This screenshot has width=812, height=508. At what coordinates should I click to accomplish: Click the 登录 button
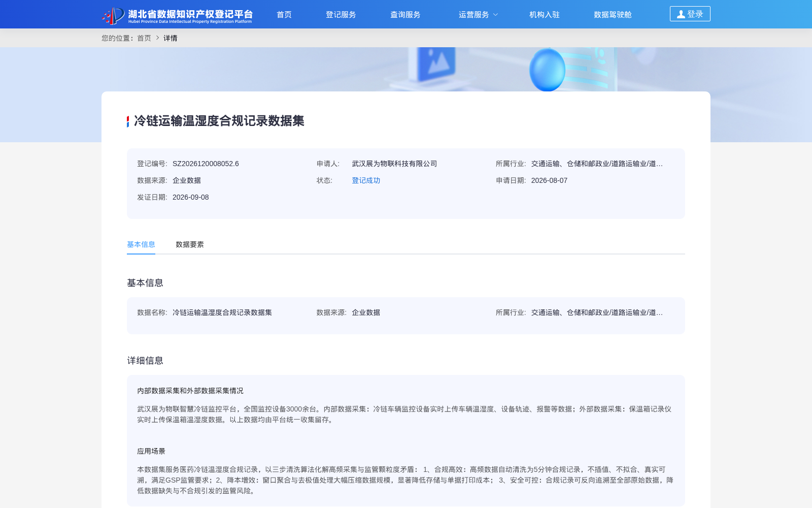click(x=690, y=14)
